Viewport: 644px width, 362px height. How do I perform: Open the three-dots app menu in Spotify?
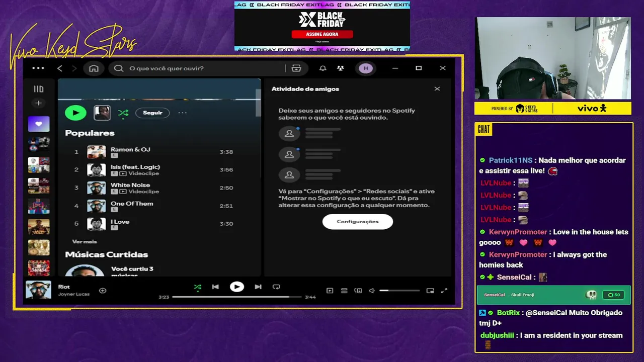[38, 68]
